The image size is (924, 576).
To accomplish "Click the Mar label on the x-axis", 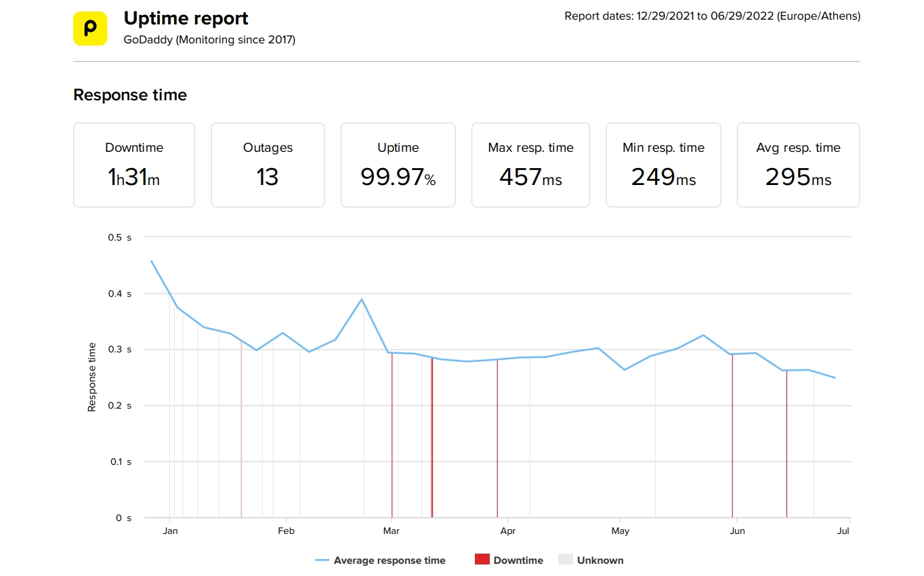I will coord(391,531).
